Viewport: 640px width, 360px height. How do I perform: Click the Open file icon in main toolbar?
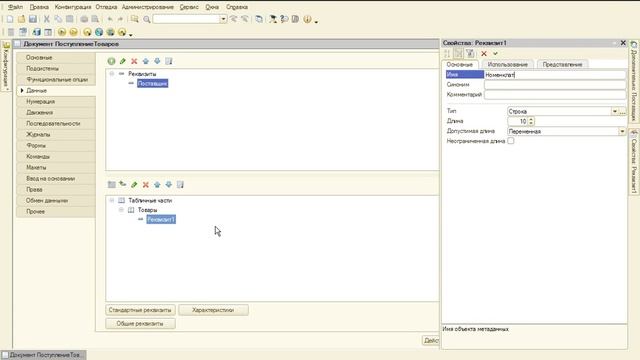tap(21, 19)
